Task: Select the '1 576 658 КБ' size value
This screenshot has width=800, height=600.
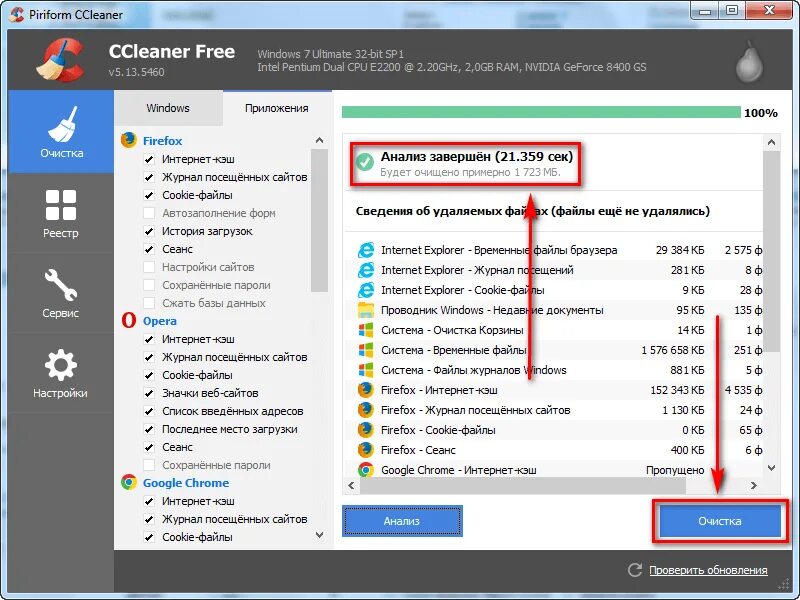Action: pyautogui.click(x=672, y=350)
